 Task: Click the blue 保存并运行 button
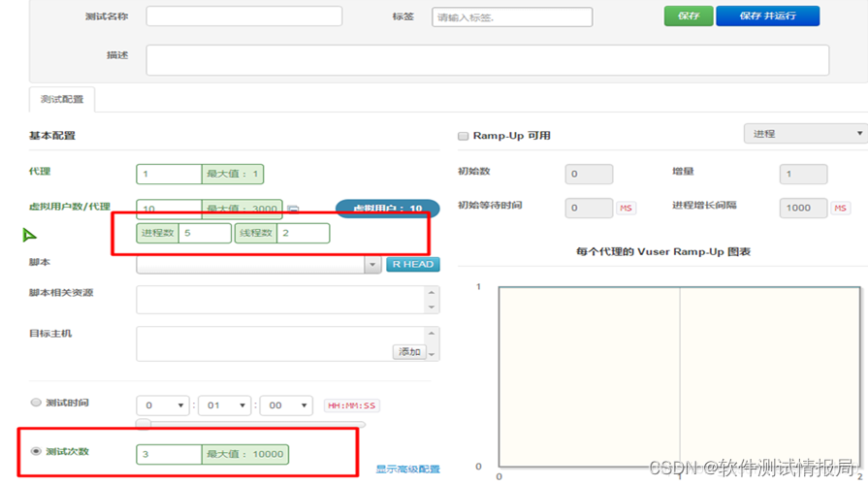(x=767, y=16)
